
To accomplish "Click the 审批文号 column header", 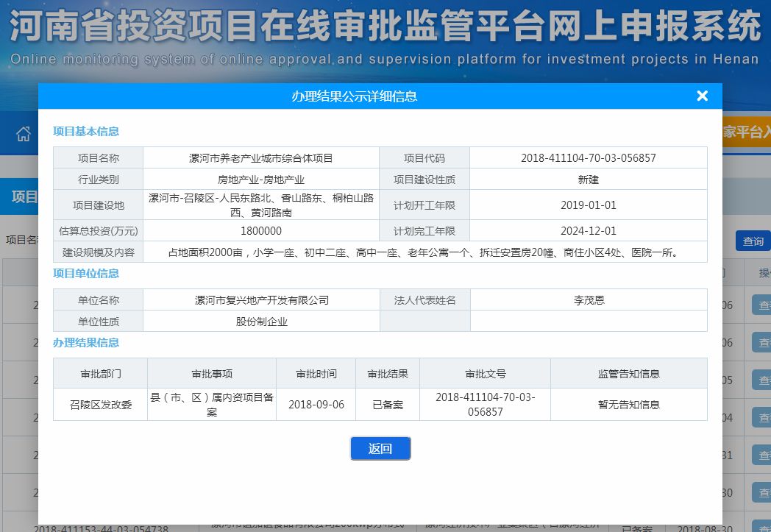I will pyautogui.click(x=486, y=374).
